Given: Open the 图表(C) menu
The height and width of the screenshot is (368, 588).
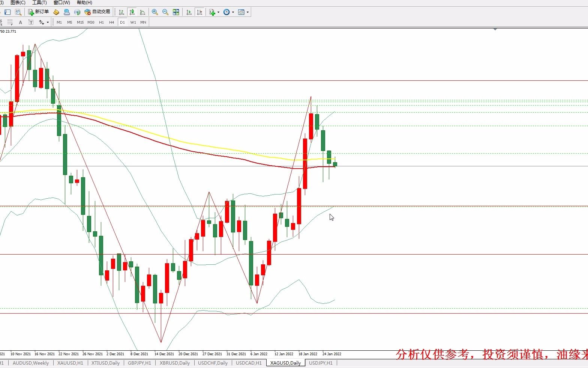Looking at the screenshot, I should (x=18, y=3).
